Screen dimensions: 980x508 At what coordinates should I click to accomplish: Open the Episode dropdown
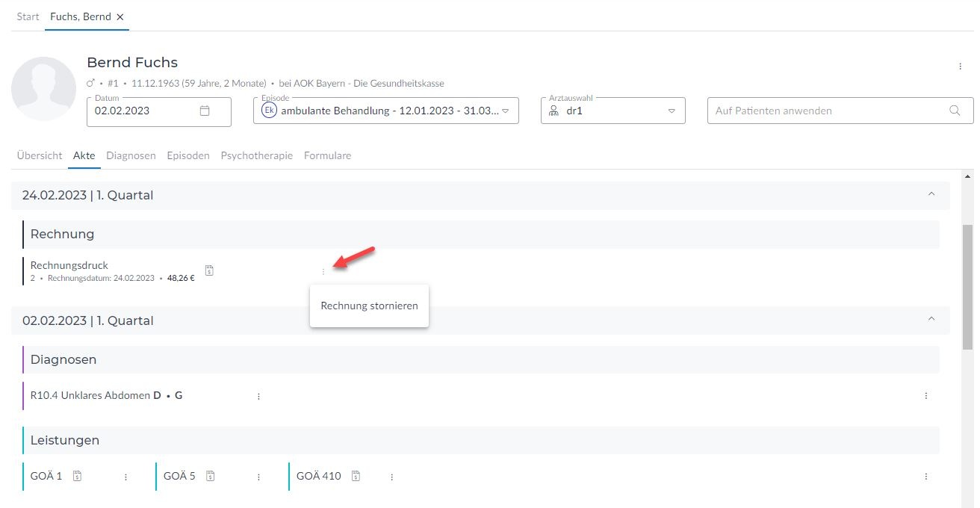(x=505, y=111)
